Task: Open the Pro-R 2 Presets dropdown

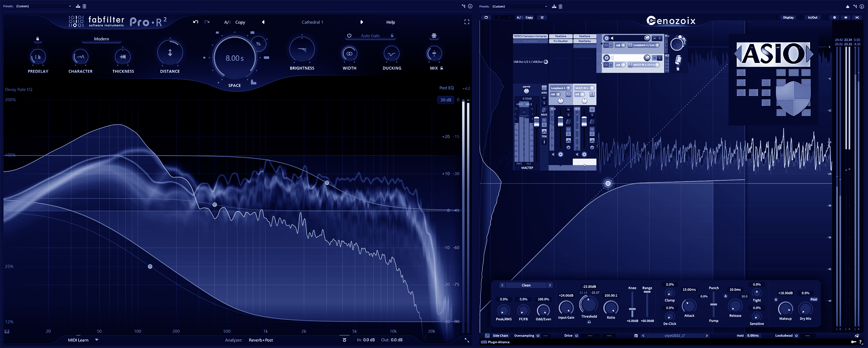Action: [x=44, y=6]
